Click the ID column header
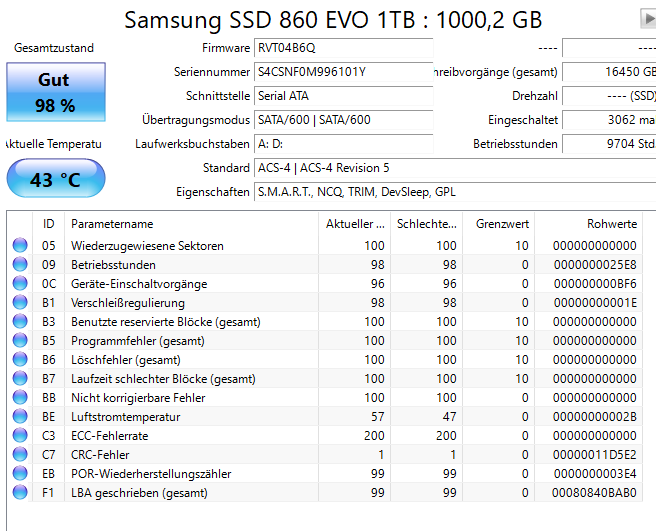 click(x=49, y=224)
